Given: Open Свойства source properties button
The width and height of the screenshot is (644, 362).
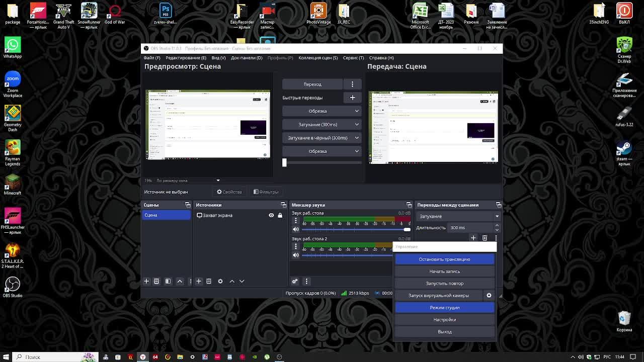Looking at the screenshot, I should (229, 192).
